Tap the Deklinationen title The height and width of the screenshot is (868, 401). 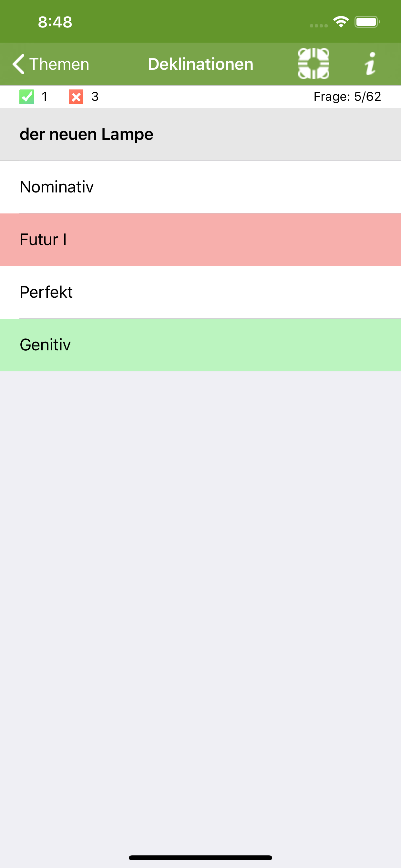200,64
